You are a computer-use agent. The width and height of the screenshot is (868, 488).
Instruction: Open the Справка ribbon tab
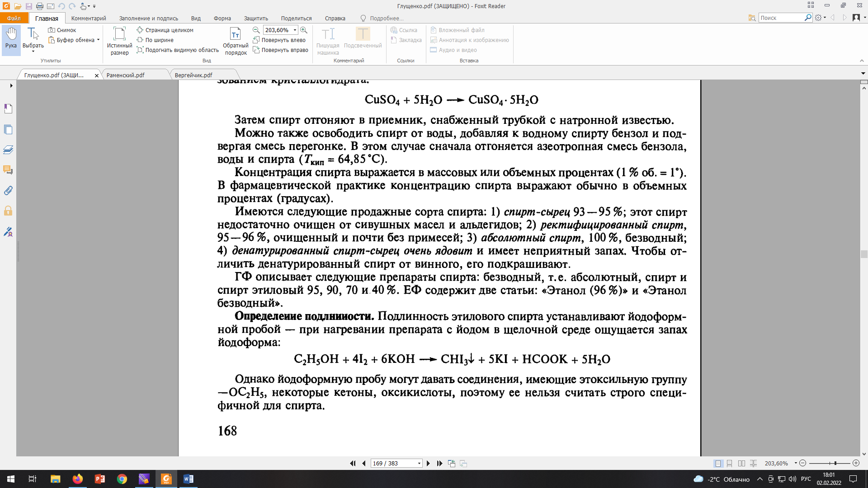click(335, 18)
